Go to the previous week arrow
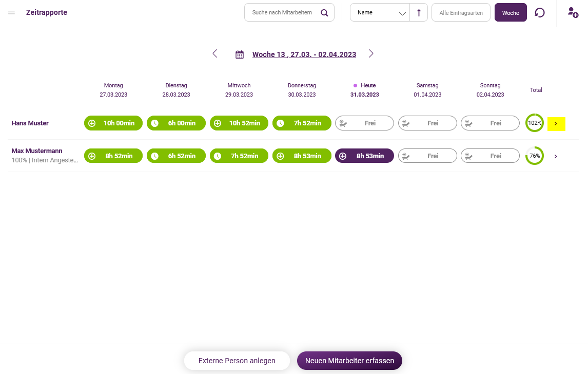Screen dimensions: 588x374 point(215,54)
